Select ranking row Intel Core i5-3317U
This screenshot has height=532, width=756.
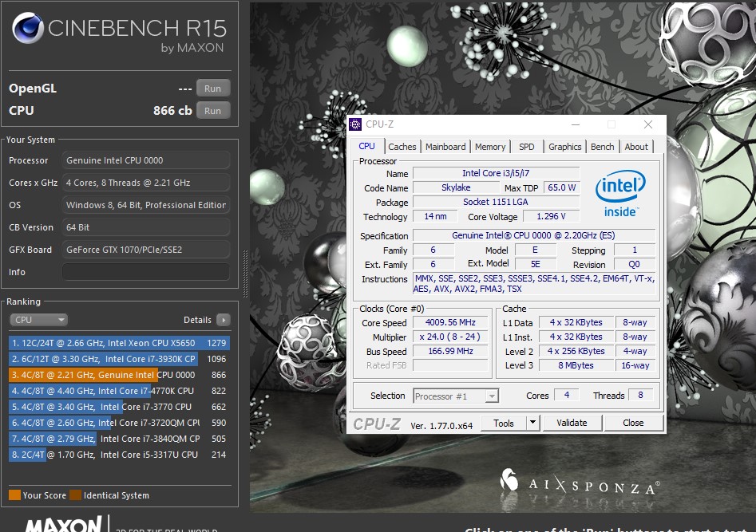[119, 454]
